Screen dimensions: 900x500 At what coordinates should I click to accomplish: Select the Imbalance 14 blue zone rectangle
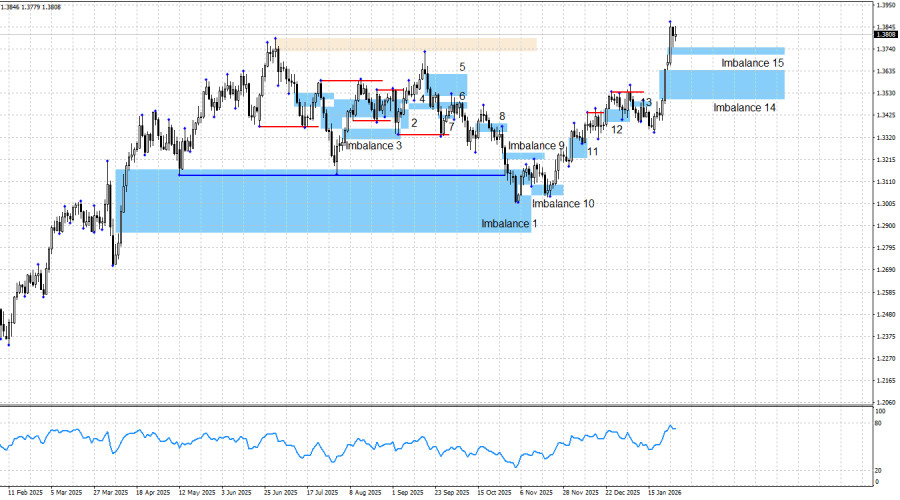tap(725, 84)
